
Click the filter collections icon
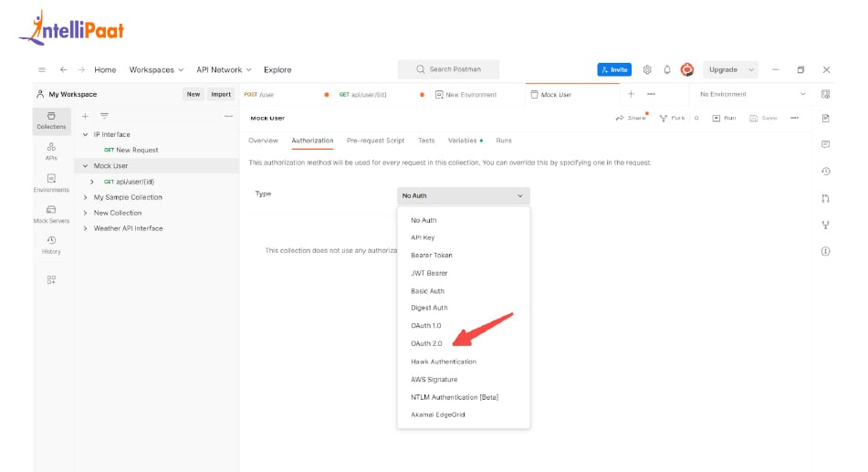(x=104, y=116)
